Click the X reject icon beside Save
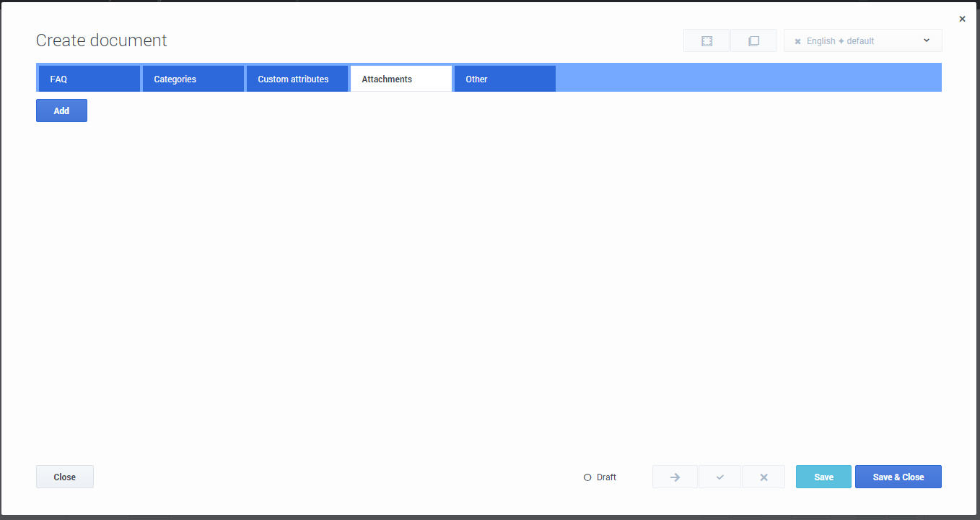 point(764,477)
